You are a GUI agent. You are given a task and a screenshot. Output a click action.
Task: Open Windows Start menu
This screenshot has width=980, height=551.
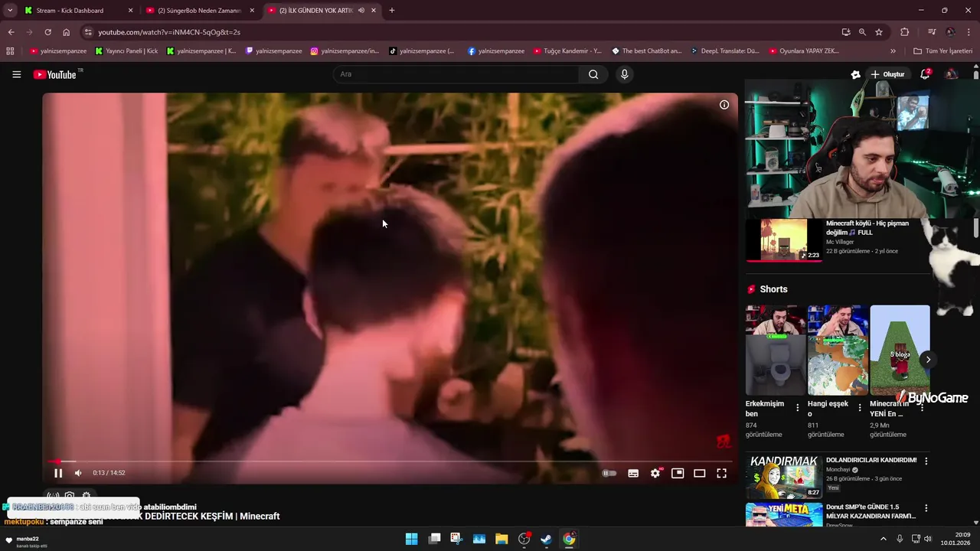pyautogui.click(x=412, y=539)
